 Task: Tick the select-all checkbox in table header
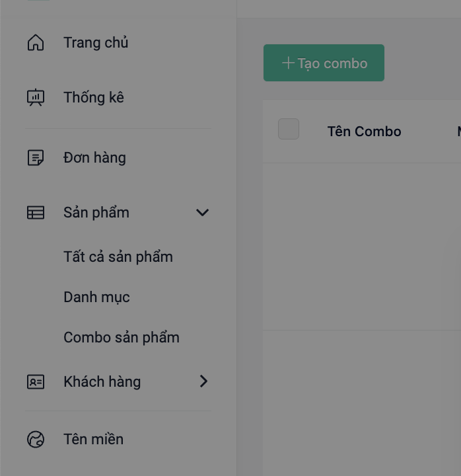coord(289,129)
